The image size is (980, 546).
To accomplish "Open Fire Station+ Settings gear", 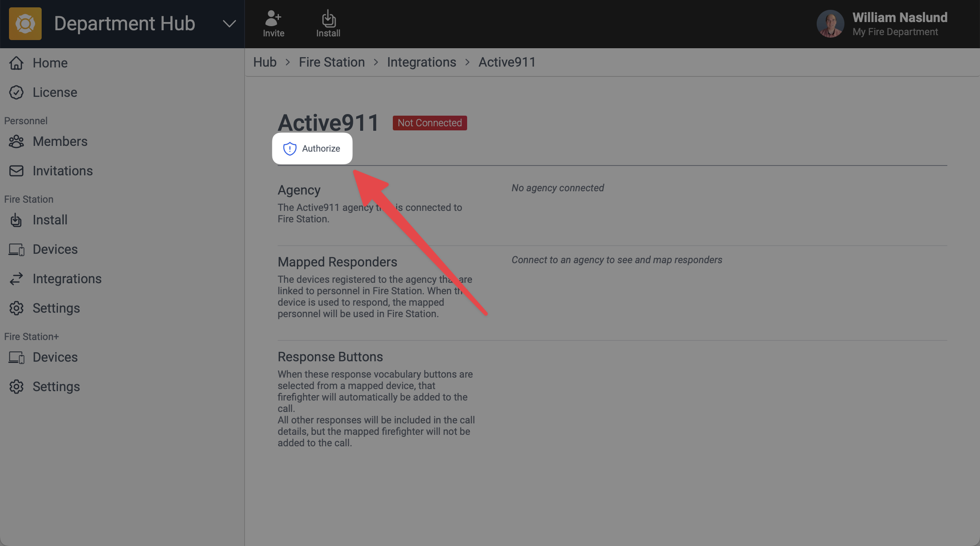I will pyautogui.click(x=16, y=387).
